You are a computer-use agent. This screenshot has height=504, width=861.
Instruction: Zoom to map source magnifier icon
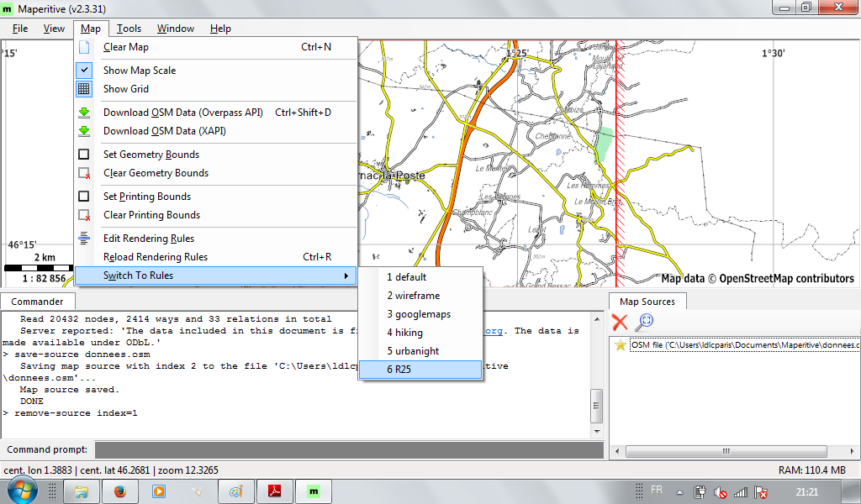[643, 322]
